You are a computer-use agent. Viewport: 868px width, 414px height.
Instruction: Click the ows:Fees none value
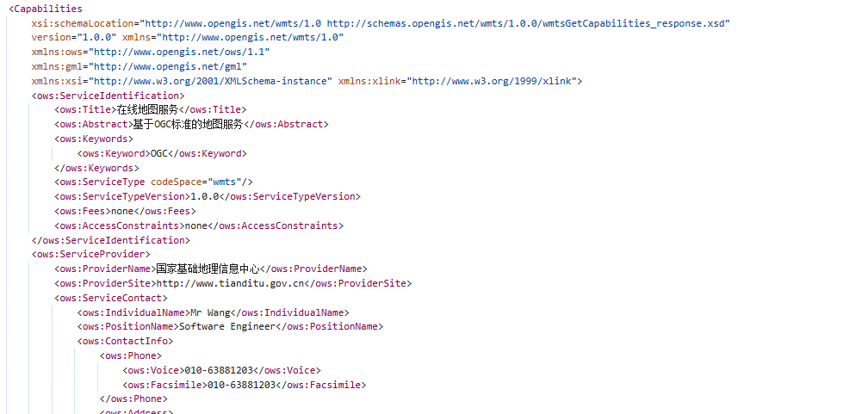click(x=122, y=211)
